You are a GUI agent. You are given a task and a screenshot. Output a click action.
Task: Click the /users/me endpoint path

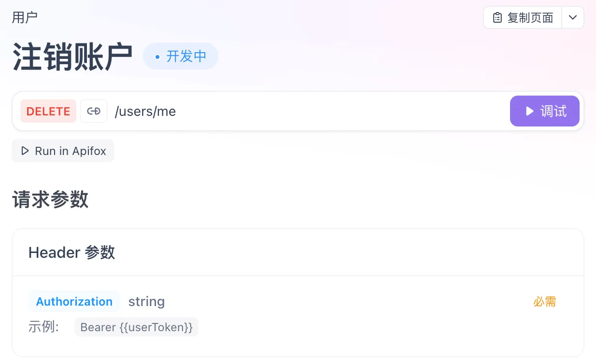(x=145, y=112)
